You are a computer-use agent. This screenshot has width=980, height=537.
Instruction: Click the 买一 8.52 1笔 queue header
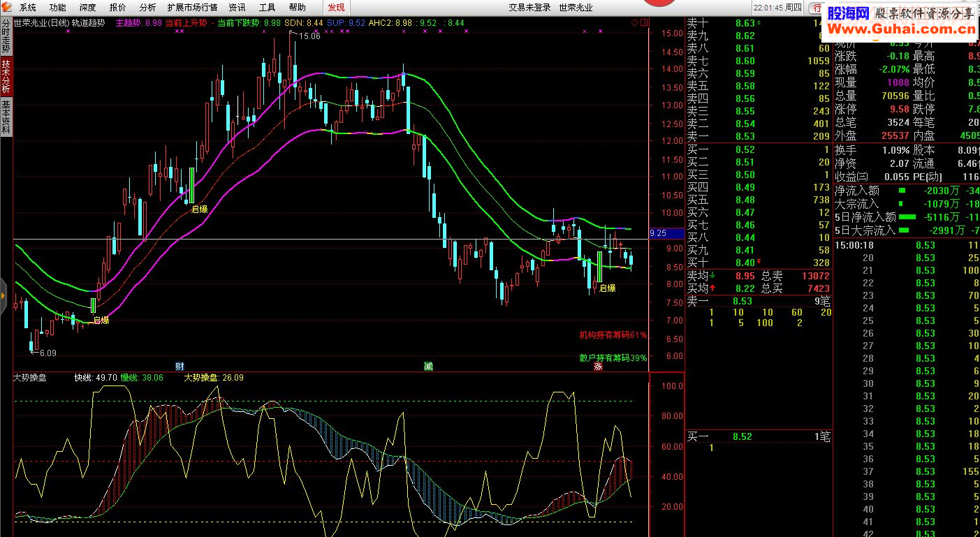759,436
